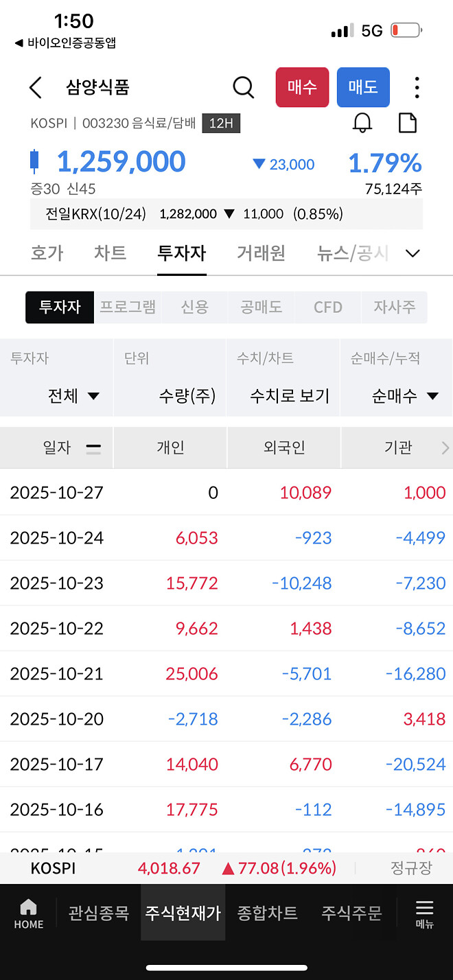Open the search icon
453x980 pixels.
(x=243, y=87)
